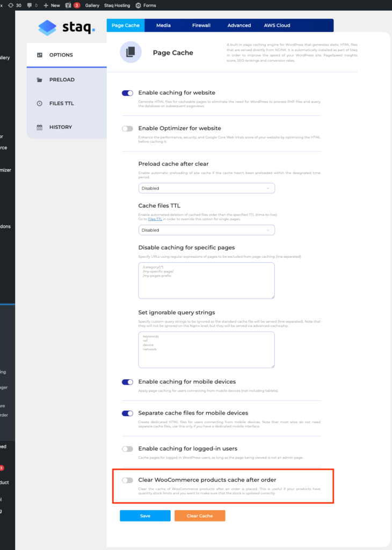This screenshot has width=392, height=550.
Task: Open comments via the speech bubble icon
Action: coord(28,5)
